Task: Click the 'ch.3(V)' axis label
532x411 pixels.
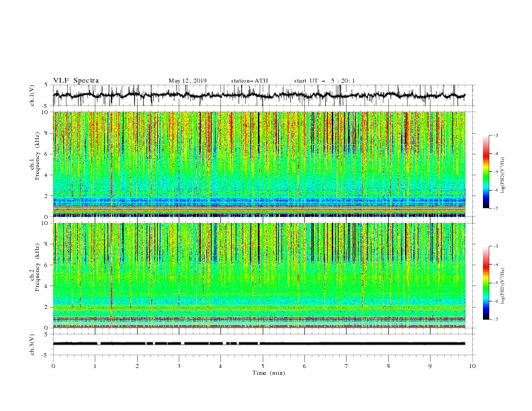Action: point(32,345)
